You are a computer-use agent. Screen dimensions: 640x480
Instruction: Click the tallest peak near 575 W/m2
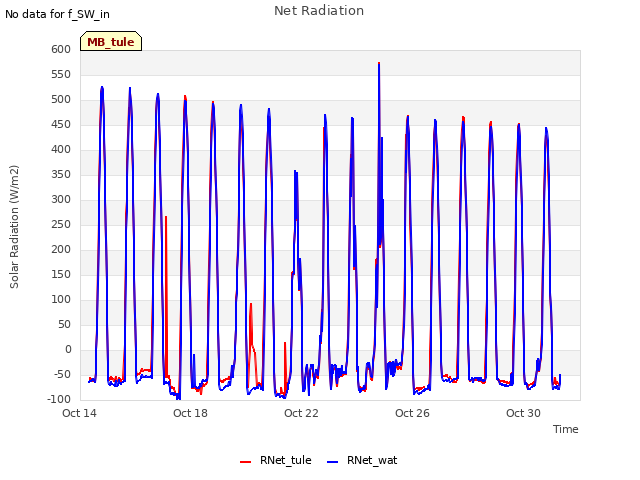[379, 64]
